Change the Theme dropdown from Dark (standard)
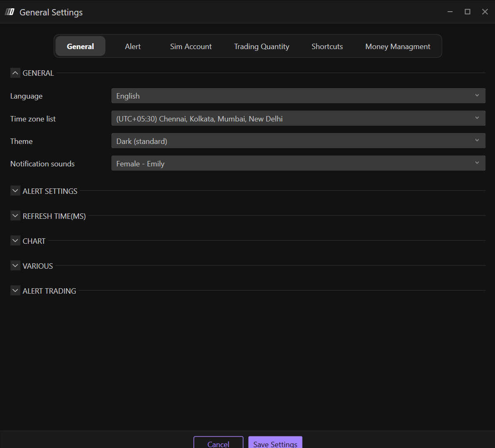 click(x=298, y=141)
